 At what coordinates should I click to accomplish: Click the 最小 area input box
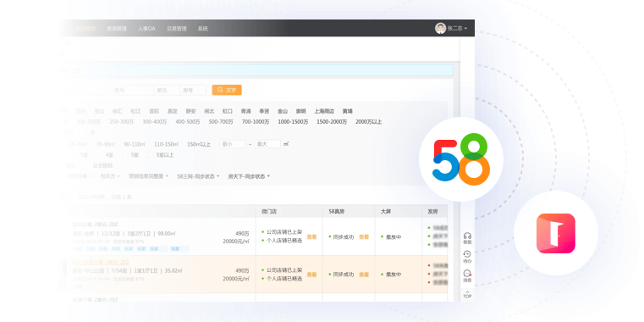click(x=233, y=144)
